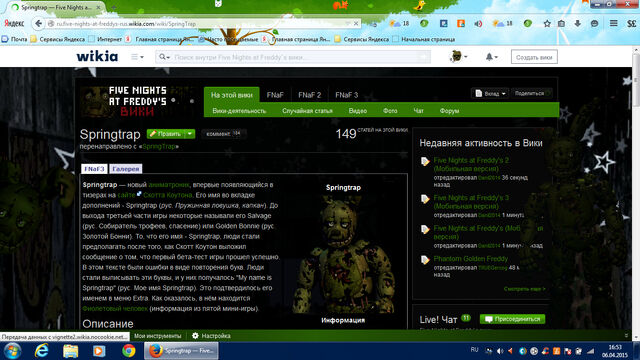Click the SpringTrap redirect link
The height and width of the screenshot is (360, 640).
pos(158,146)
